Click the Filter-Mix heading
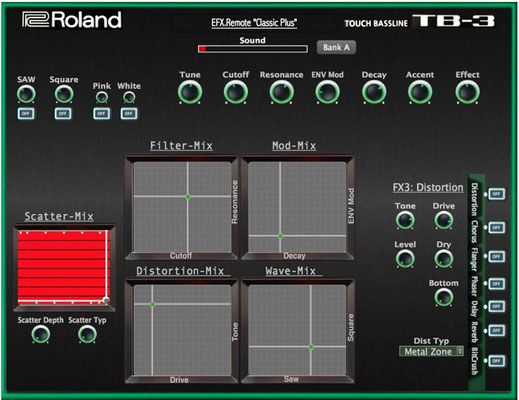The height and width of the screenshot is (400, 519). click(181, 146)
